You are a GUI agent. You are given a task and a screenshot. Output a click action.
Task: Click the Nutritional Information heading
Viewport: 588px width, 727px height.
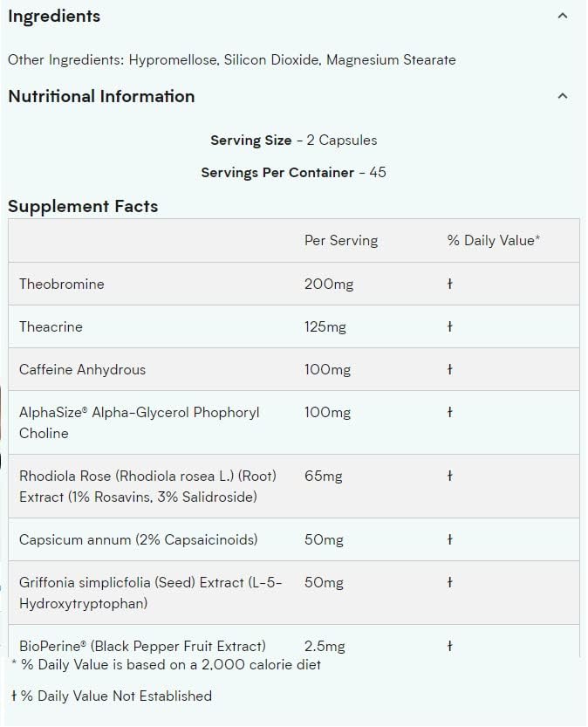coord(101,96)
